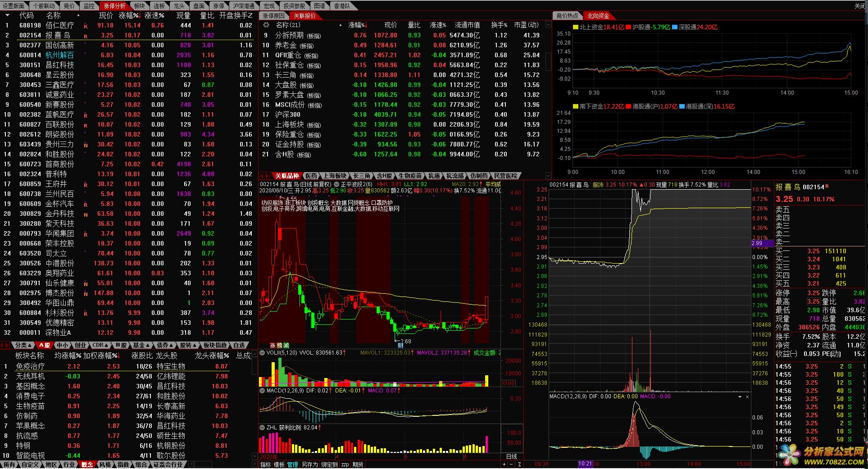The image size is (868, 469).
Task: Sort the stock list by 量比 column
Action: point(207,15)
